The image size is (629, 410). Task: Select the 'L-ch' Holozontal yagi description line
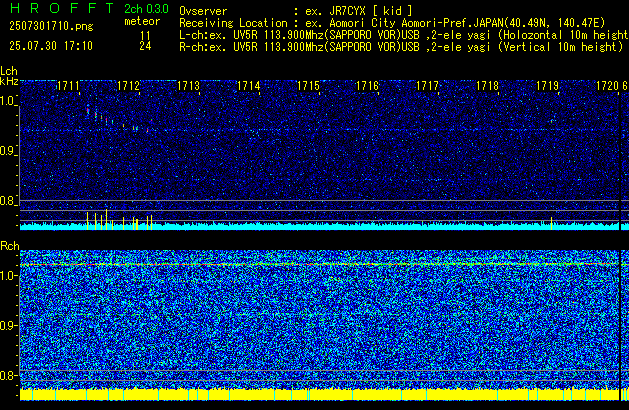[404, 35]
